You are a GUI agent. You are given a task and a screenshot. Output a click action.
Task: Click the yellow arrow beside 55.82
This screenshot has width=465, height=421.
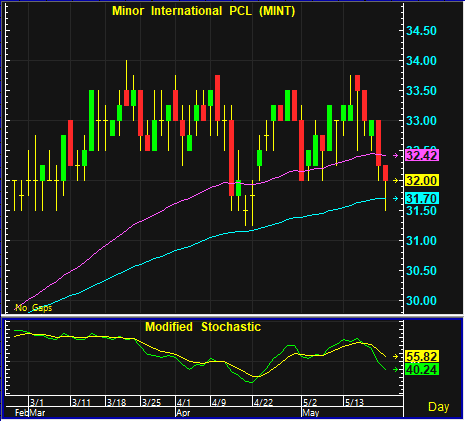tap(396, 357)
